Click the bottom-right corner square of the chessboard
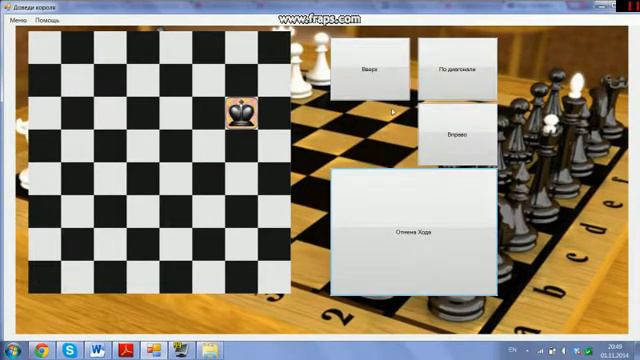This screenshot has height=360, width=640. [x=274, y=277]
